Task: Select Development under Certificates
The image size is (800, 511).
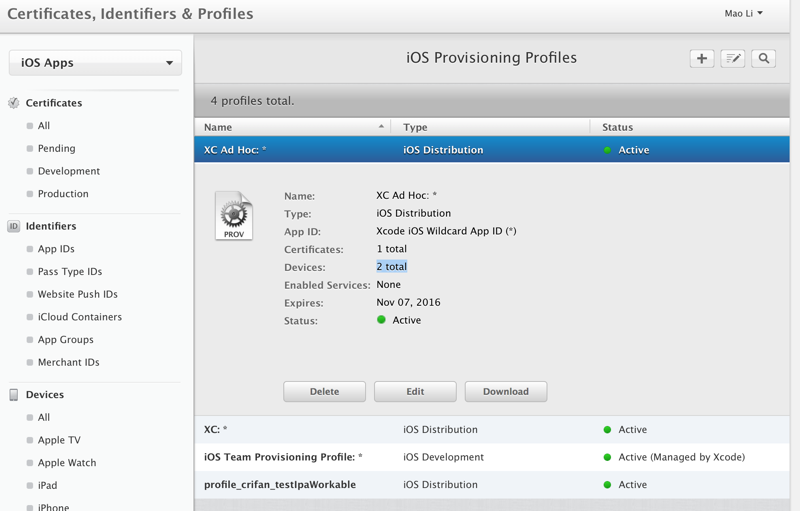Action: click(69, 171)
